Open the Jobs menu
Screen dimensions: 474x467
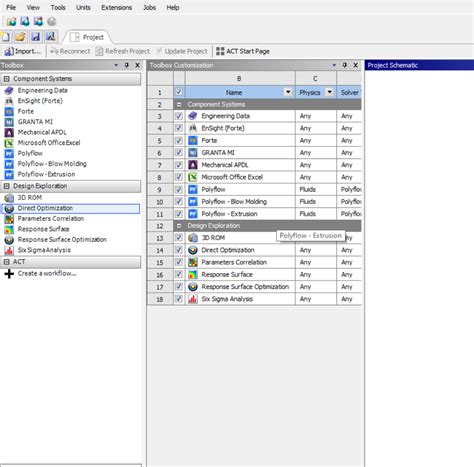[x=149, y=7]
